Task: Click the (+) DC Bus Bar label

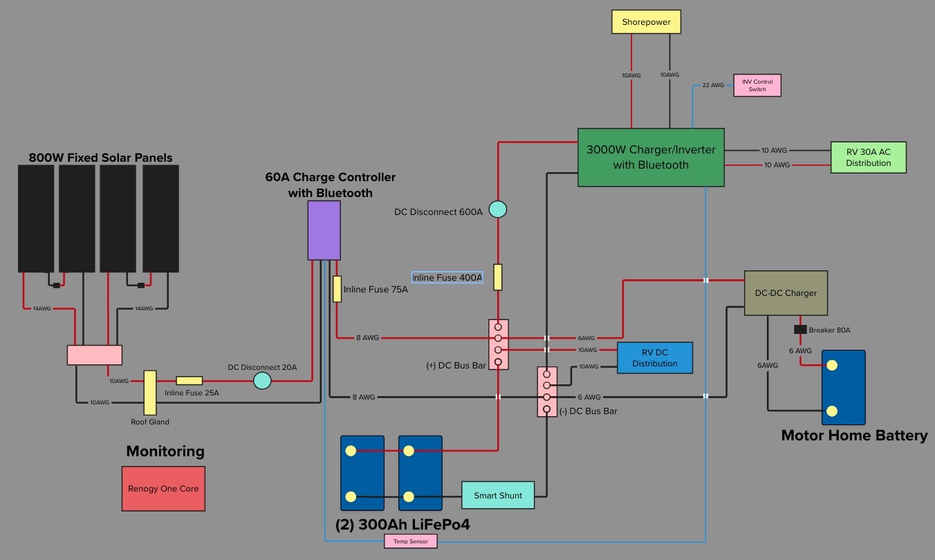Action: click(x=456, y=365)
